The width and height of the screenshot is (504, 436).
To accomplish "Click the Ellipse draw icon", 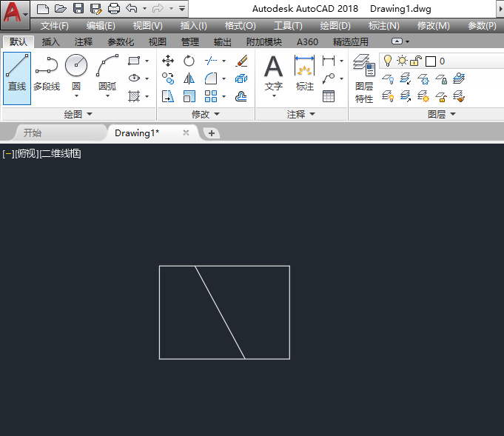I will tap(134, 78).
